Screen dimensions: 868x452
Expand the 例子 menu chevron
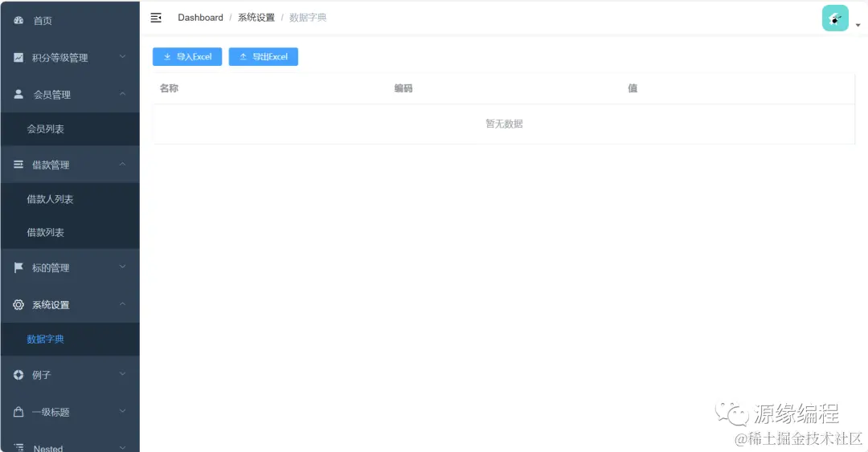click(122, 374)
